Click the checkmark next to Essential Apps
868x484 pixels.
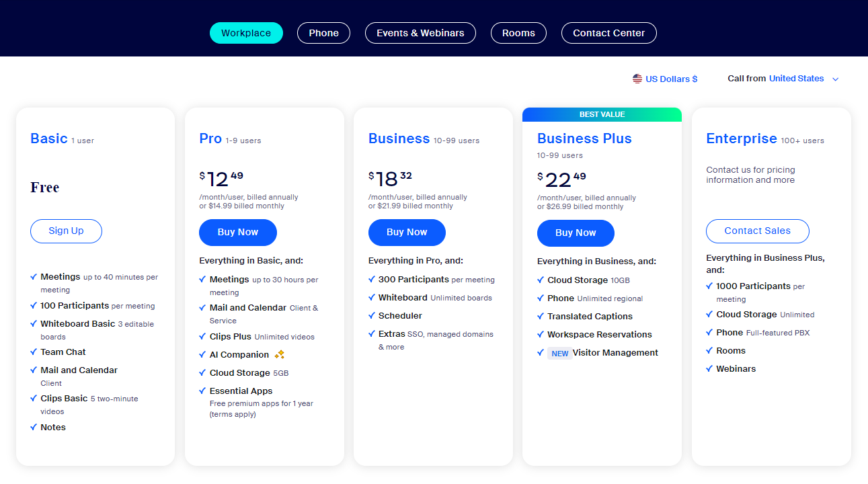[x=203, y=391]
